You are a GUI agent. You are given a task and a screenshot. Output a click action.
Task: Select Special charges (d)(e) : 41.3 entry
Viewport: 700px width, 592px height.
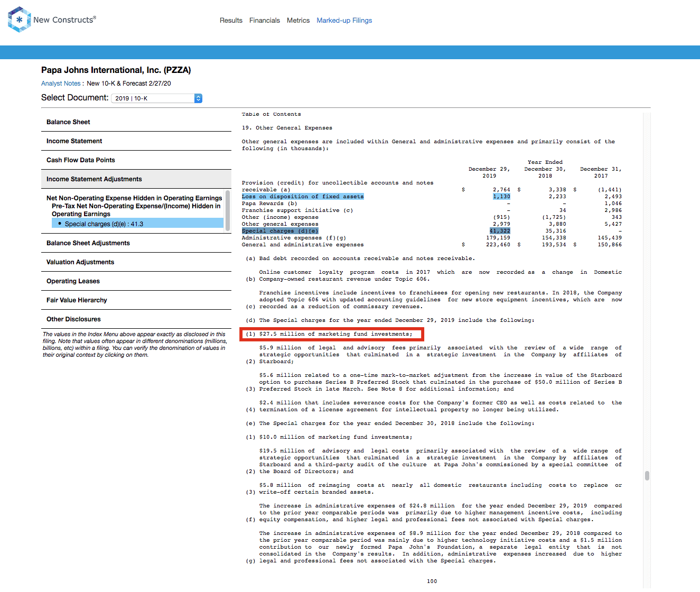[137, 224]
